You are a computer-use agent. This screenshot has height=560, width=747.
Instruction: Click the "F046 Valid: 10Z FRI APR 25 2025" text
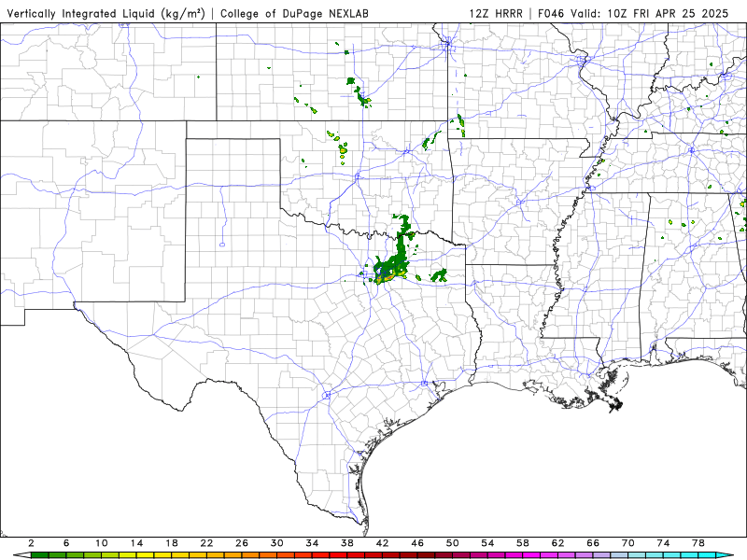[x=633, y=14]
